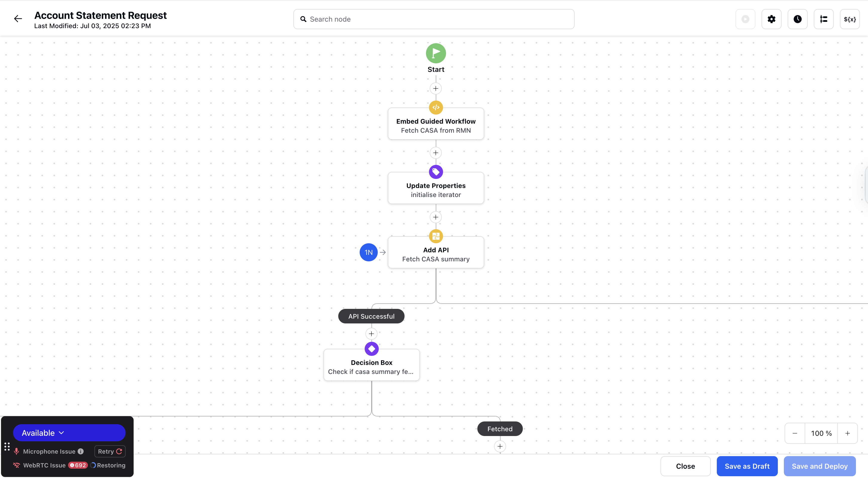
Task: Click the Search node input field
Action: pyautogui.click(x=434, y=19)
